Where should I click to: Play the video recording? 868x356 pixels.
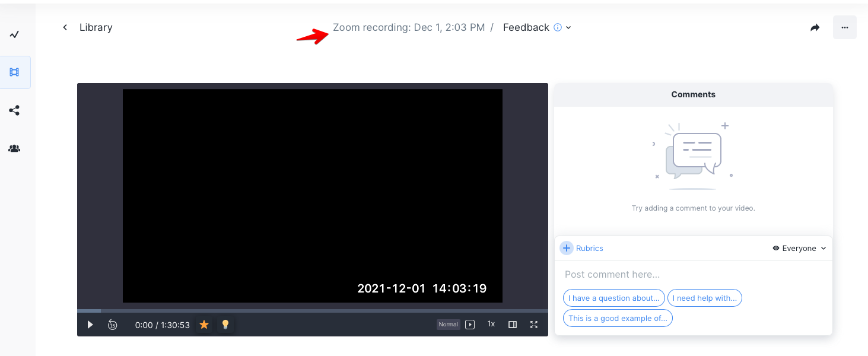click(90, 325)
